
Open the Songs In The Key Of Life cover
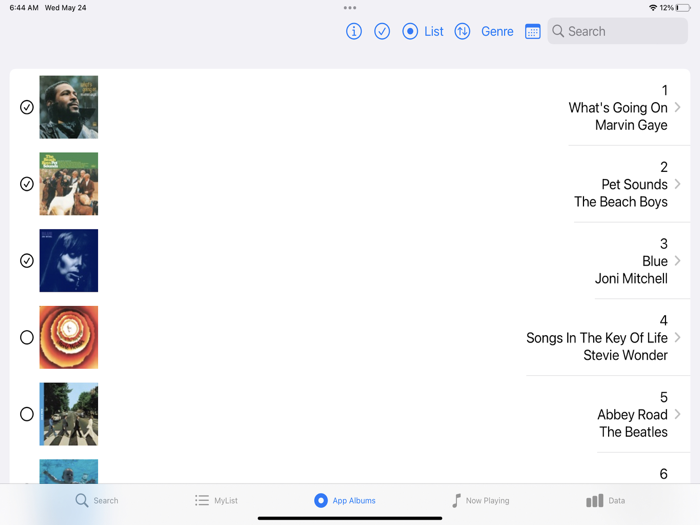[x=69, y=338]
